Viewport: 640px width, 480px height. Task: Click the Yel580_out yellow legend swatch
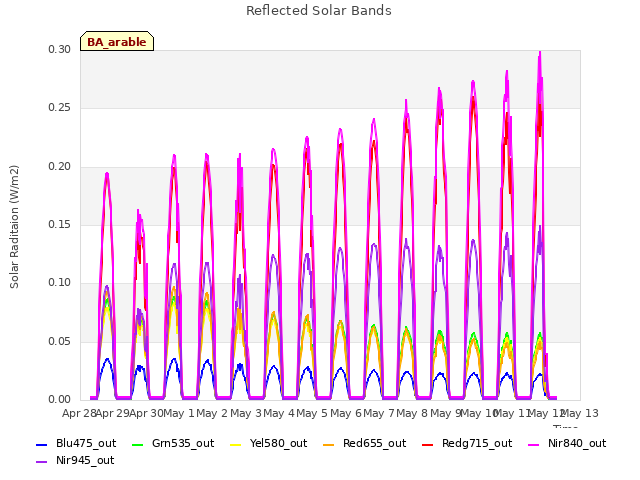click(236, 444)
